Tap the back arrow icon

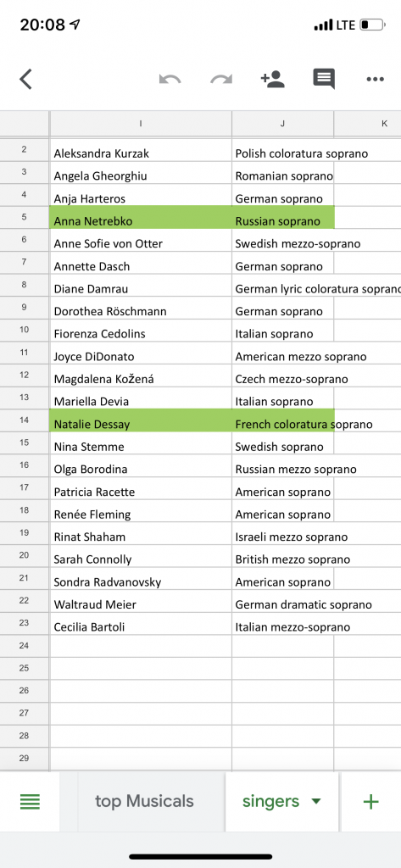[26, 79]
